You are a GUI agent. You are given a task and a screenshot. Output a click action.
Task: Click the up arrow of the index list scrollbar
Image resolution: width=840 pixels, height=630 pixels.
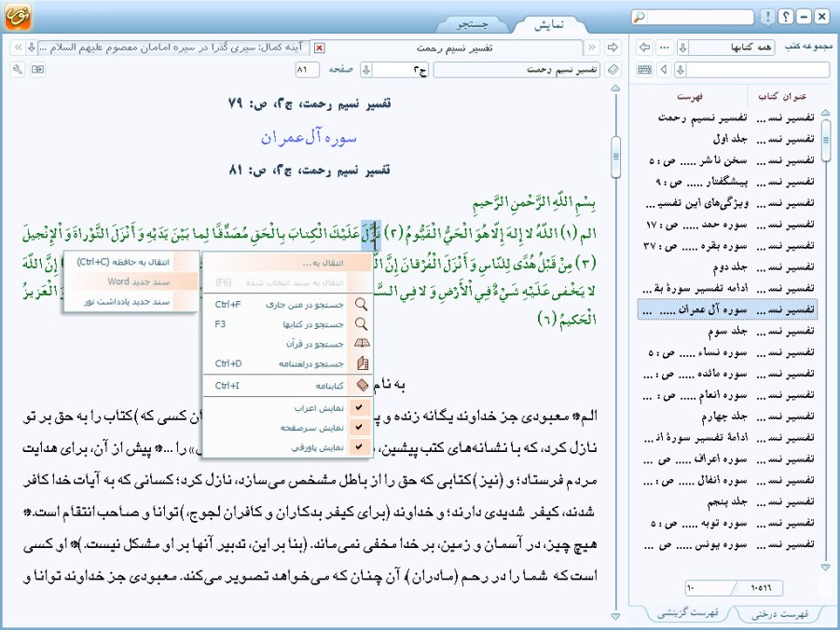coord(825,113)
